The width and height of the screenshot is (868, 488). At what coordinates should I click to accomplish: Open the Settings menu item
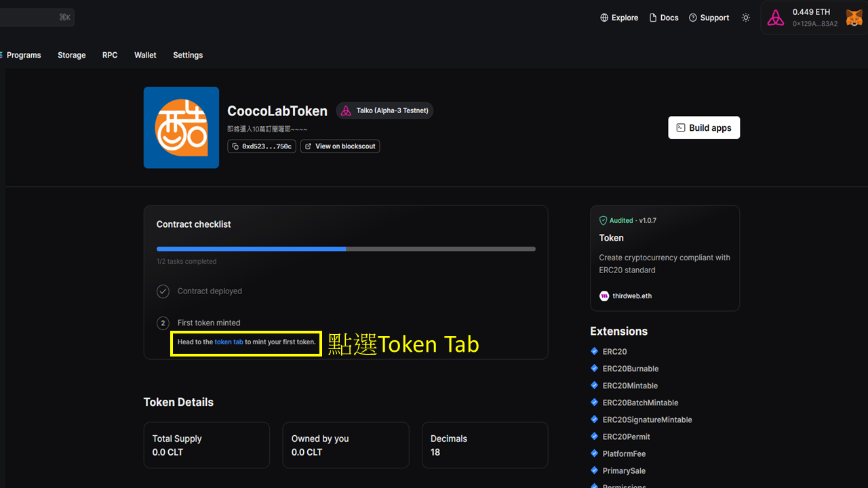[x=188, y=56]
